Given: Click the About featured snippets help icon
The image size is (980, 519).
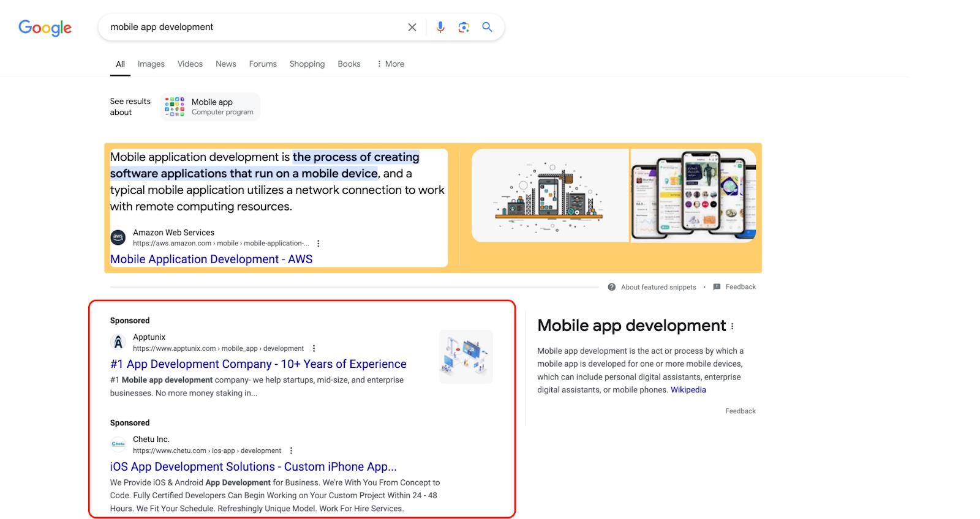Looking at the screenshot, I should 611,287.
